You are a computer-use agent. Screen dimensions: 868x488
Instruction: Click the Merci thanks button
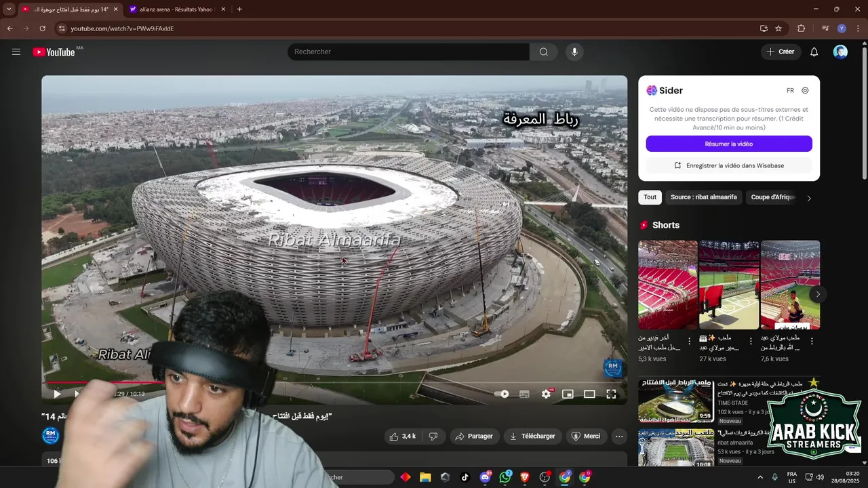(587, 436)
